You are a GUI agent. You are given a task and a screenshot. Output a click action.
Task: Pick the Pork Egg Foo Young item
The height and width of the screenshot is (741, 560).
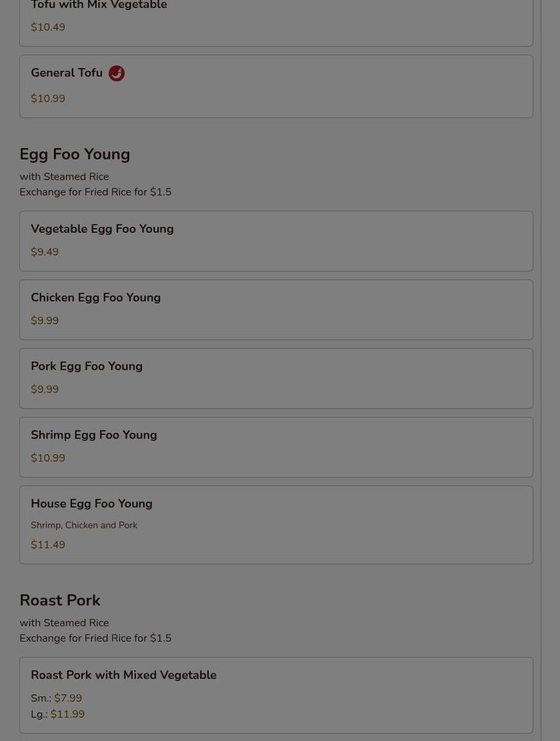[87, 366]
